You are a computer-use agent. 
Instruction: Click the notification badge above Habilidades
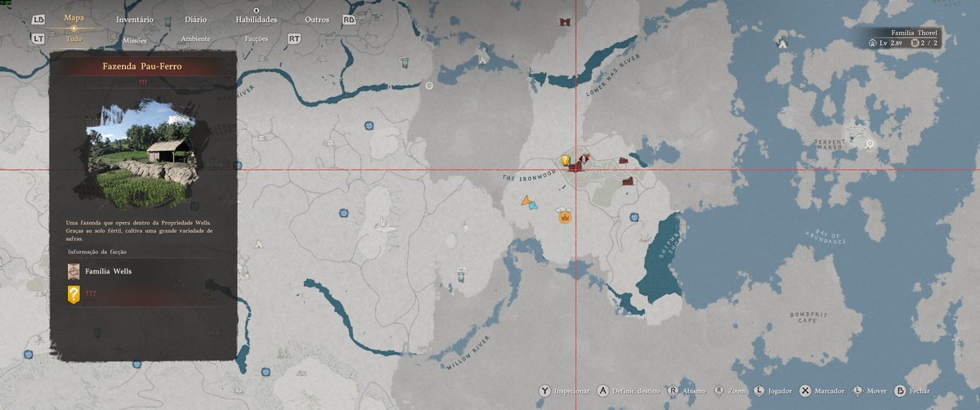point(256,11)
